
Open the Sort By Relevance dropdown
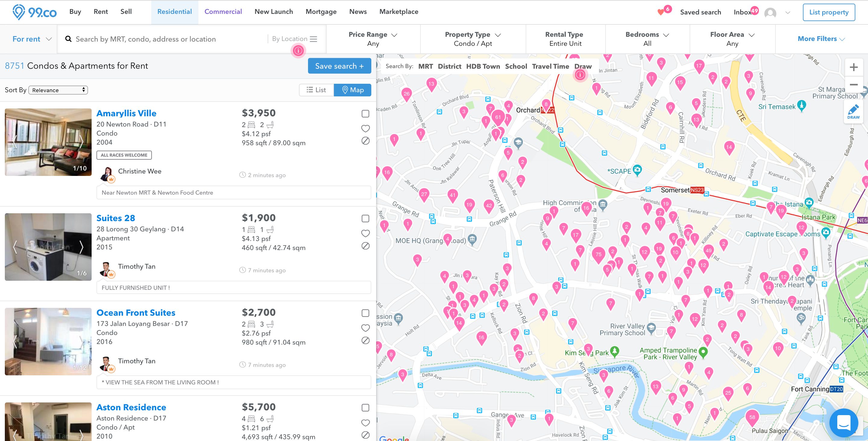58,90
